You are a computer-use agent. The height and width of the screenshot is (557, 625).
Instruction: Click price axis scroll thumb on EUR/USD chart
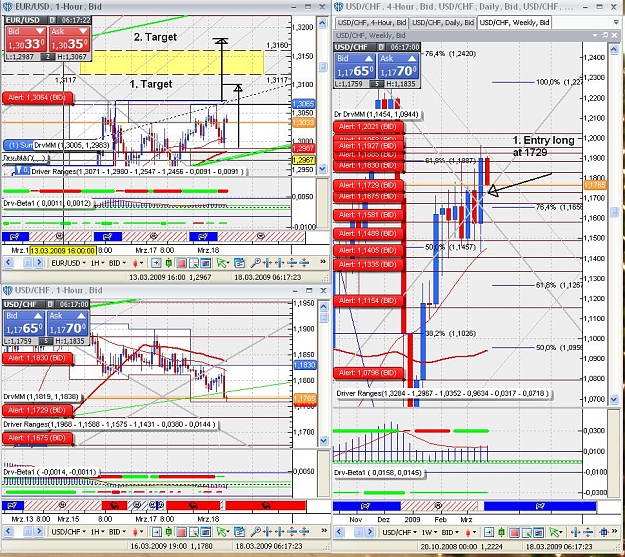point(323,67)
